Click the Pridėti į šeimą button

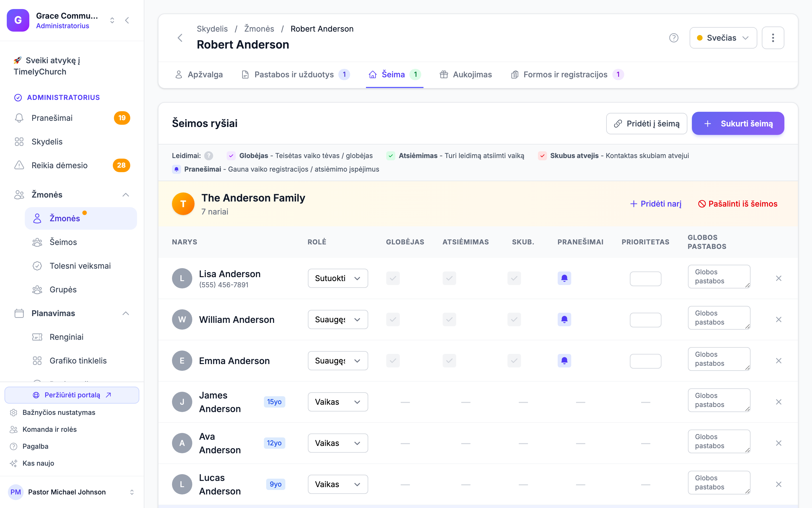[646, 124]
